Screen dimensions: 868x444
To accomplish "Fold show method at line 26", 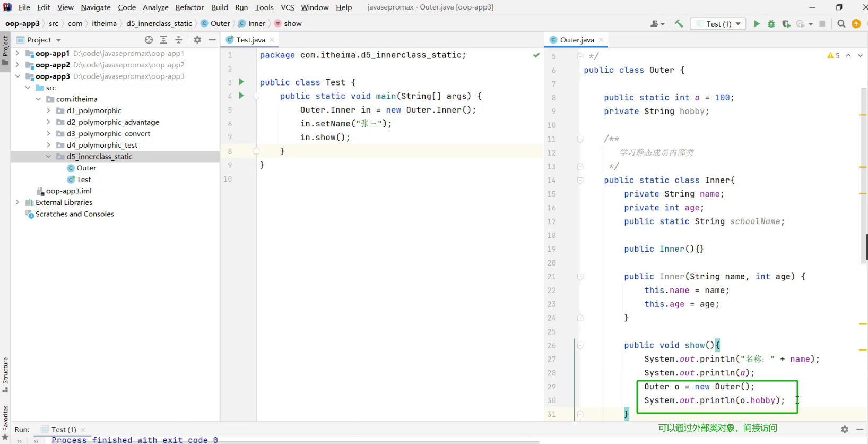I will point(580,346).
